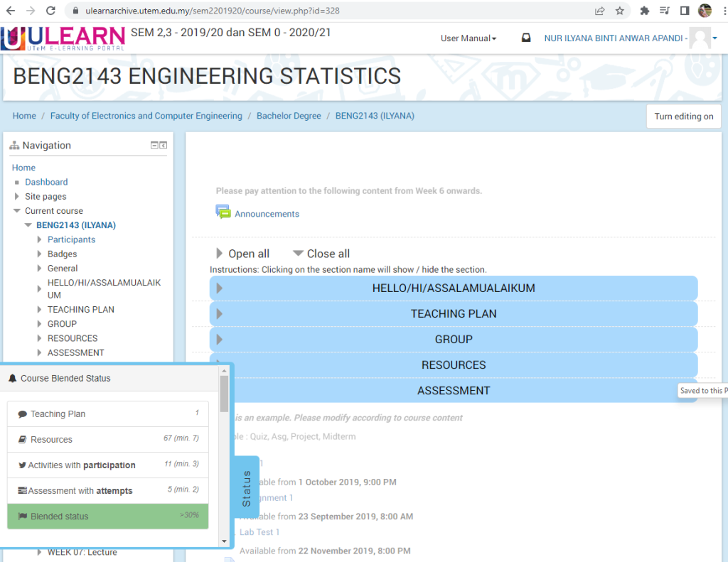Expand all sections with Open all

point(242,254)
